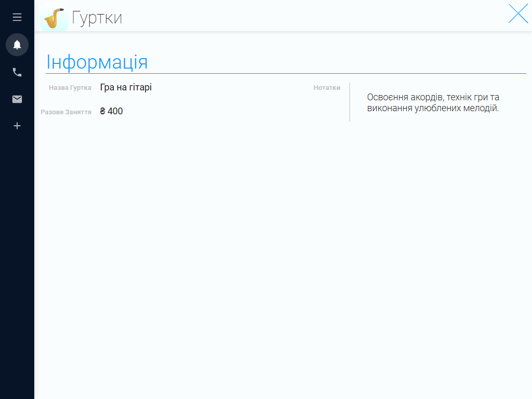Click the saxophone Гуртки app icon
This screenshot has height=399, width=532.
coord(54,18)
